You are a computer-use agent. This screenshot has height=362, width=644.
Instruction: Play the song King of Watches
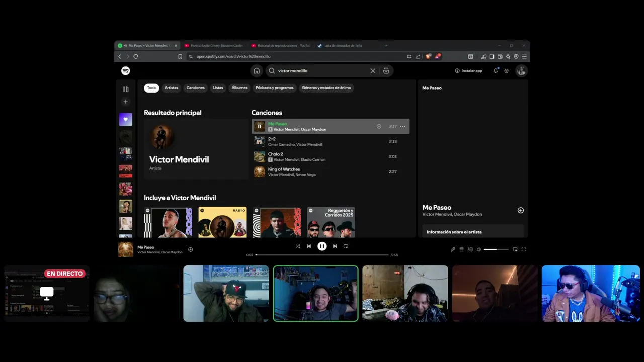pos(259,172)
